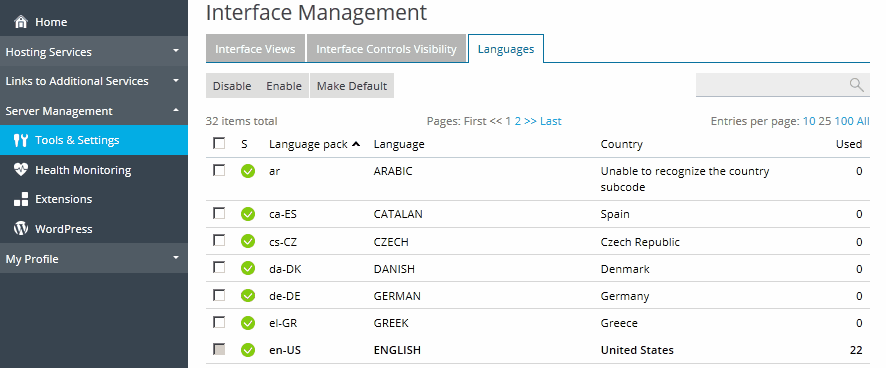The image size is (886, 368).
Task: Open Health Monitoring in the sidebar
Action: point(94,170)
